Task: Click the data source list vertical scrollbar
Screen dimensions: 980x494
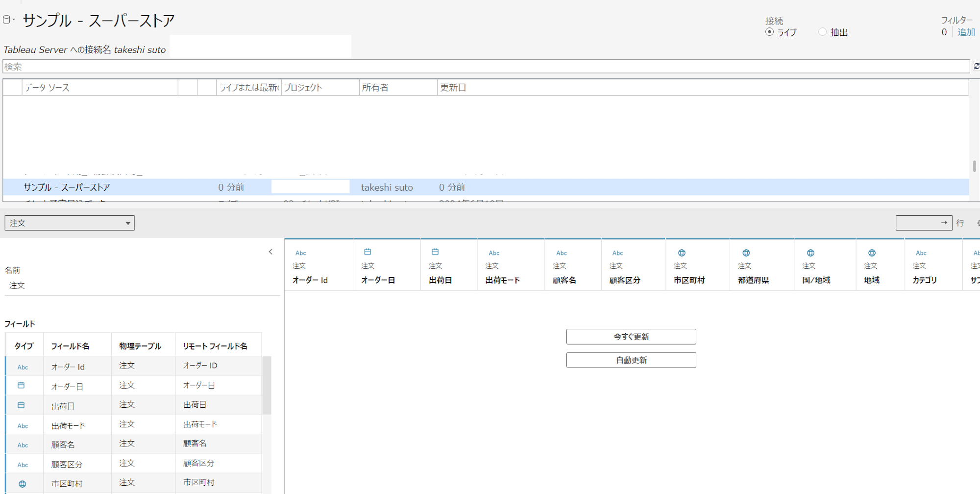Action: (974, 166)
